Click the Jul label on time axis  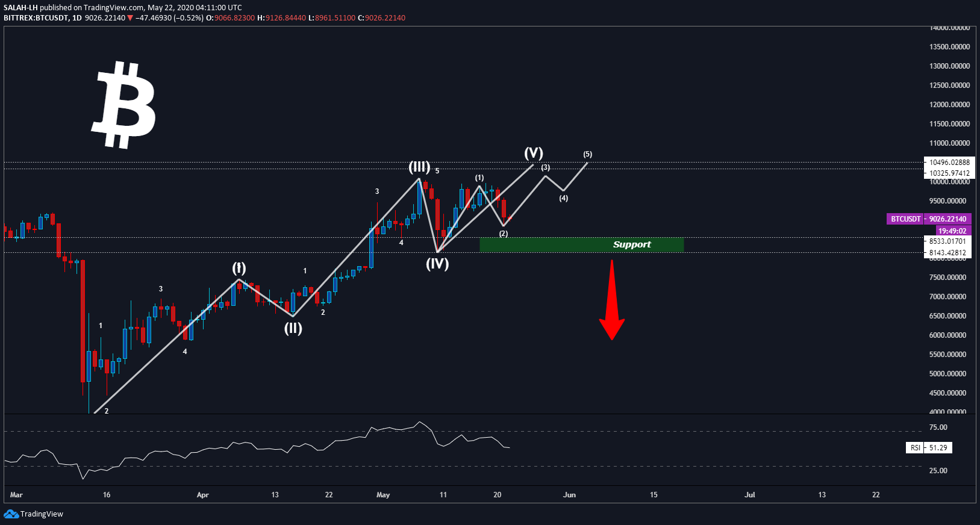[x=750, y=495]
